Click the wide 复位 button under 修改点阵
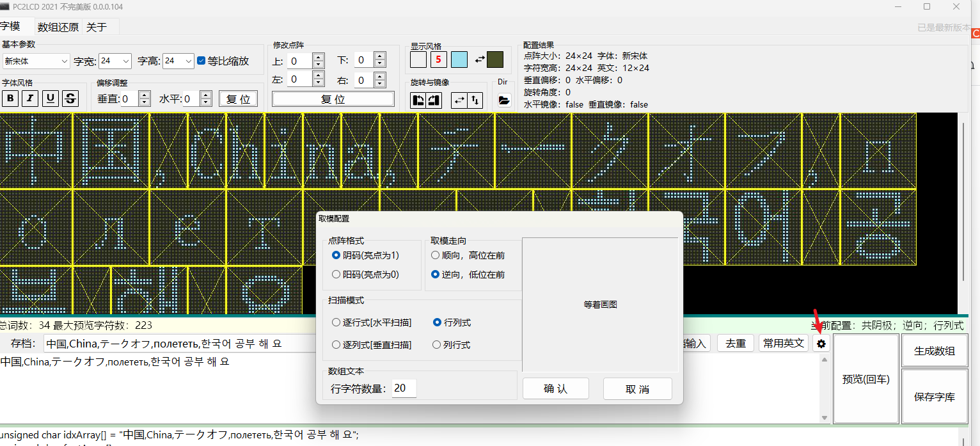980x446 pixels. pyautogui.click(x=333, y=99)
